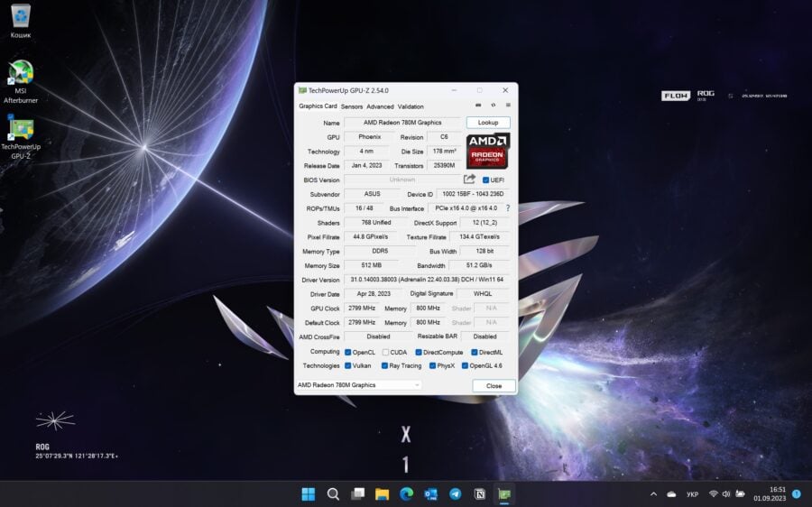The image size is (812, 507).
Task: Click the Driver Date value Apr 28, 2023
Action: point(374,293)
